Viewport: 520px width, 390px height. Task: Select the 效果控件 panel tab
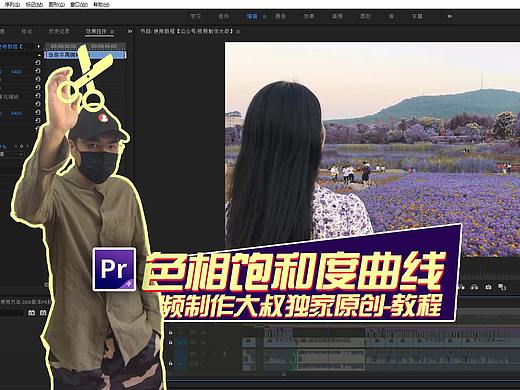coord(96,31)
